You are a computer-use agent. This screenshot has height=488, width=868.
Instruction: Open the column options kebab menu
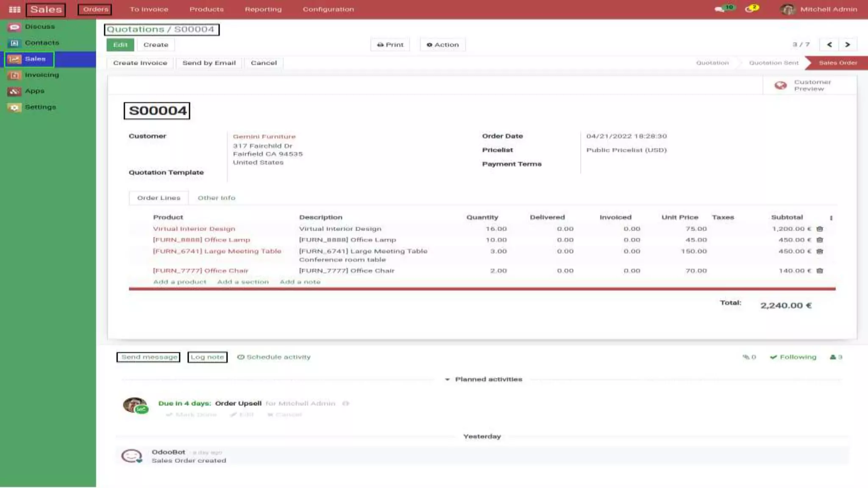click(831, 218)
